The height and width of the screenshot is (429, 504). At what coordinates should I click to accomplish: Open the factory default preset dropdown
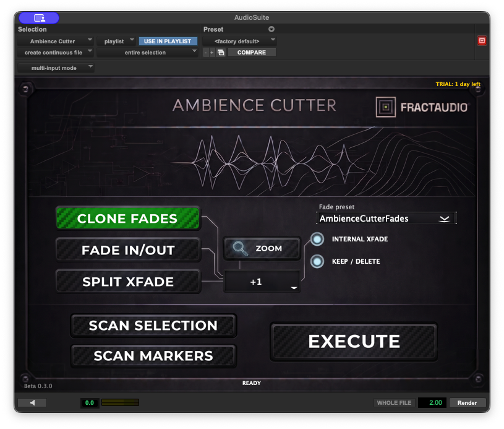[239, 41]
